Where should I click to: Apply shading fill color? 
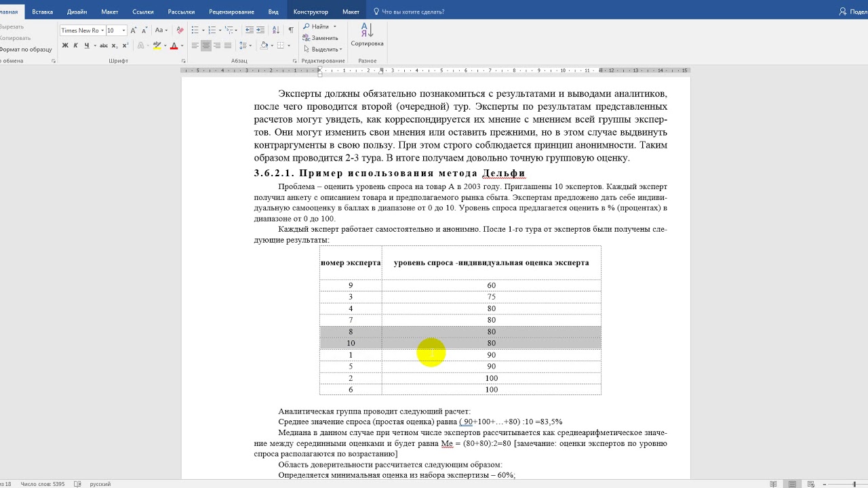[x=263, y=45]
